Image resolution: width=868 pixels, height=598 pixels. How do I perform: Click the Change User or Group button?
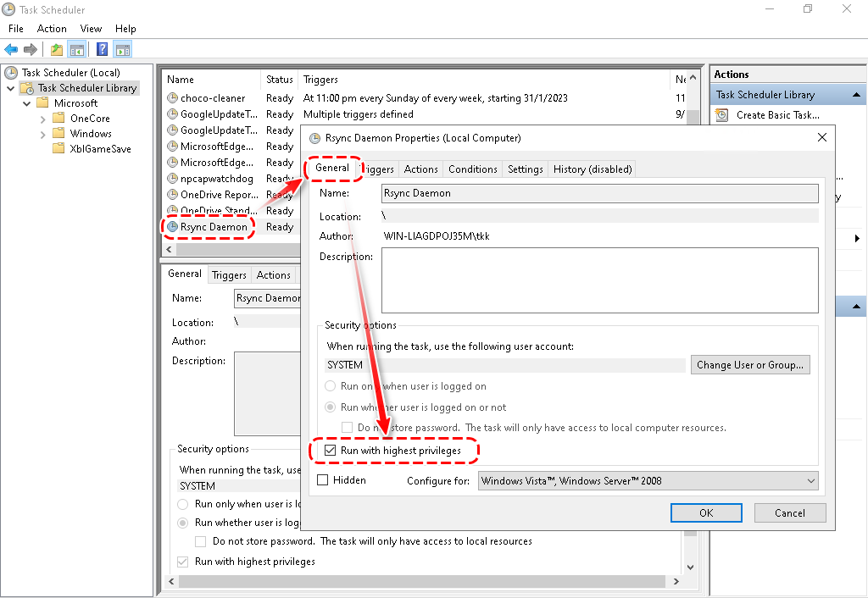pyautogui.click(x=749, y=365)
